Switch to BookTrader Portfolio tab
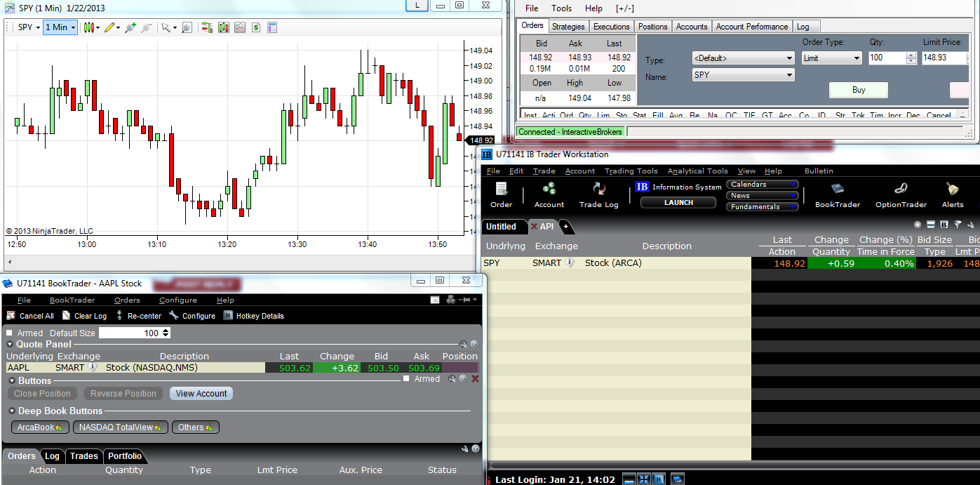Screen dimensions: 980x485 [125, 456]
